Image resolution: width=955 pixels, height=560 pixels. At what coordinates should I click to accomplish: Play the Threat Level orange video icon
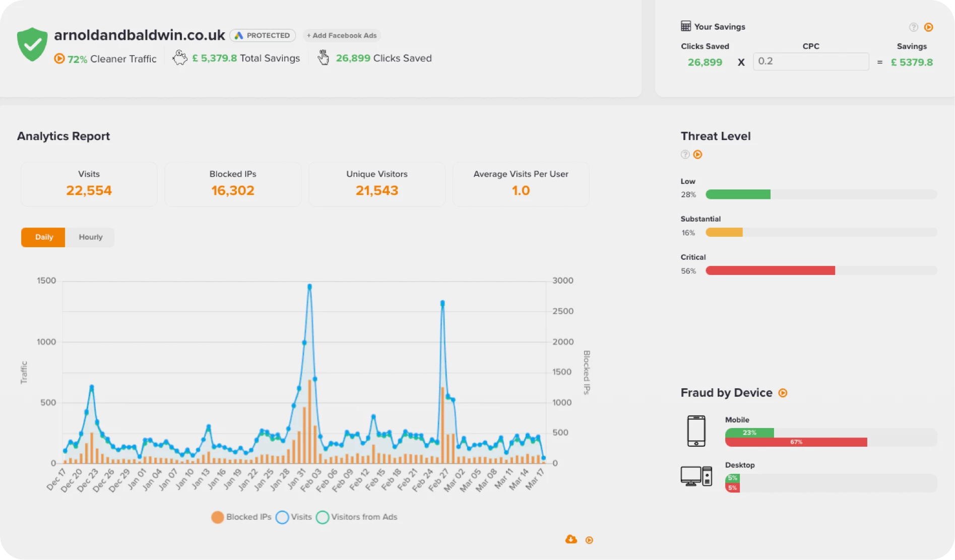pos(698,155)
